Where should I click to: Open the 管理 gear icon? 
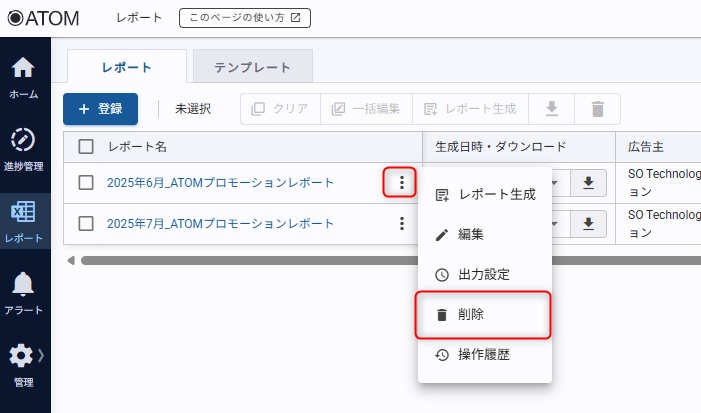(20, 357)
